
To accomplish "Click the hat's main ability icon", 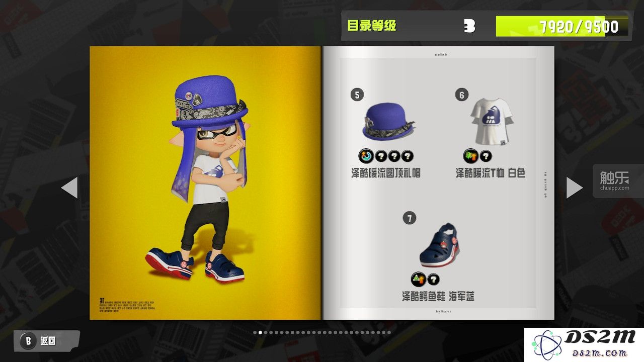I will tap(366, 156).
